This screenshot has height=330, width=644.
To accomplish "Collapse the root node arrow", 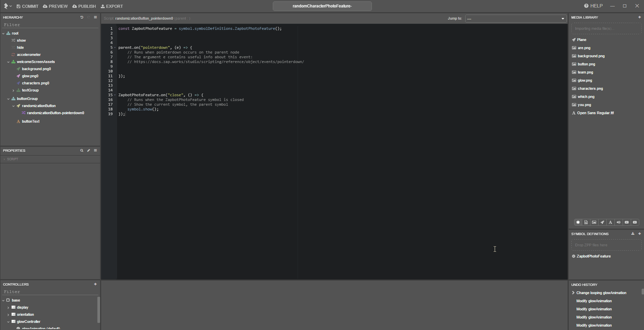I will point(3,33).
